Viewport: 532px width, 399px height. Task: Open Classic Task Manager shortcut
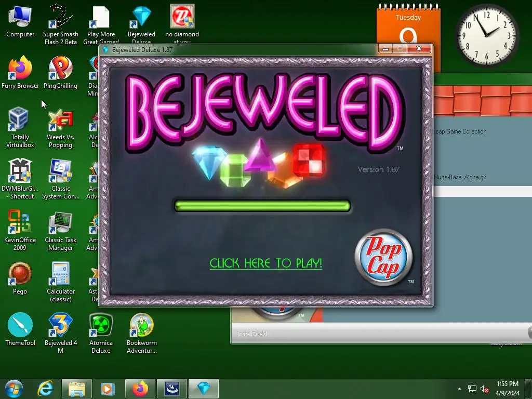point(60,231)
